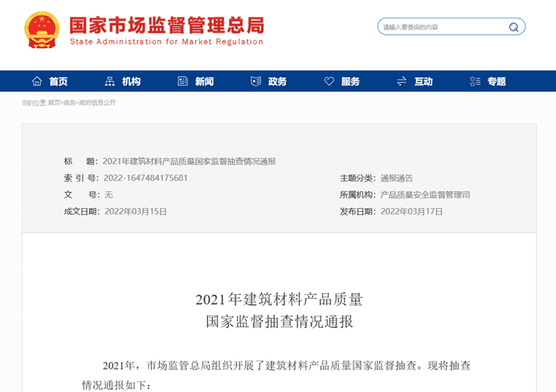Click the house icon beside 首页

pyautogui.click(x=37, y=81)
